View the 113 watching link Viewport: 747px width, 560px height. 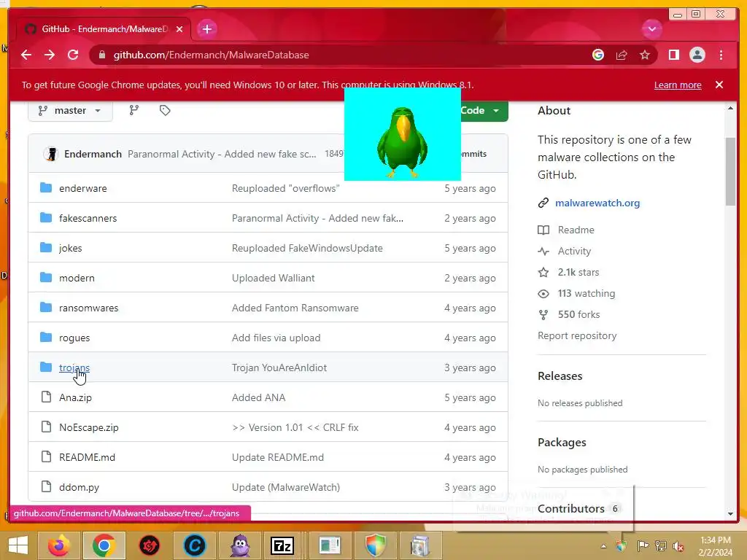coord(587,293)
